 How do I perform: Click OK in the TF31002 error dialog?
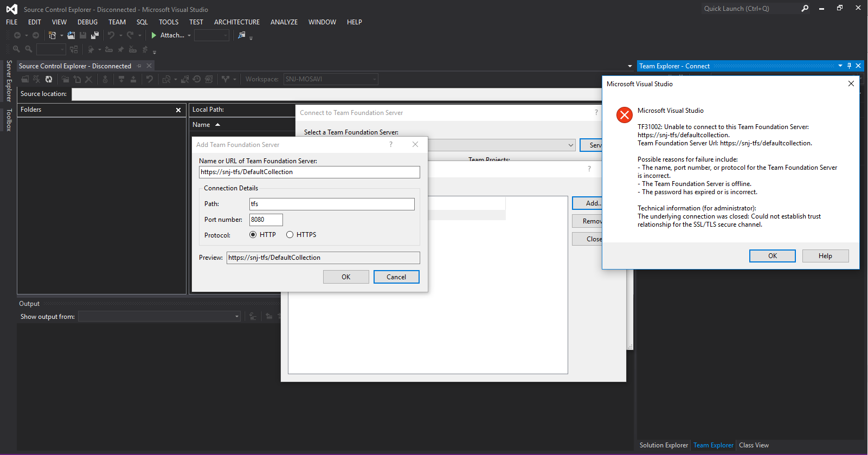[772, 256]
